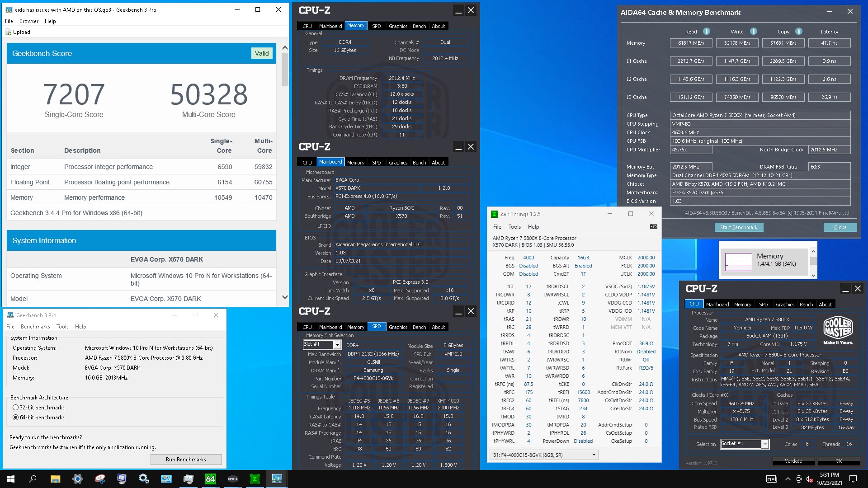Open the double-gears services icon on taskbar

pos(144,479)
